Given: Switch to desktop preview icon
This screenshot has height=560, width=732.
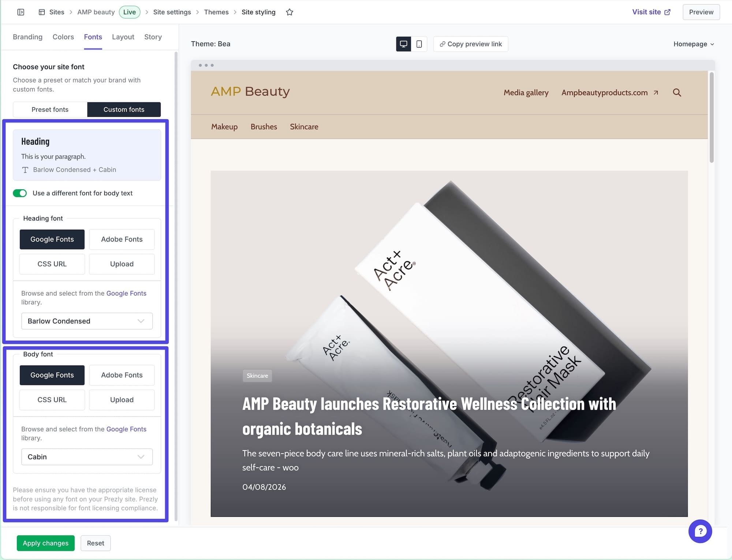Looking at the screenshot, I should [403, 44].
